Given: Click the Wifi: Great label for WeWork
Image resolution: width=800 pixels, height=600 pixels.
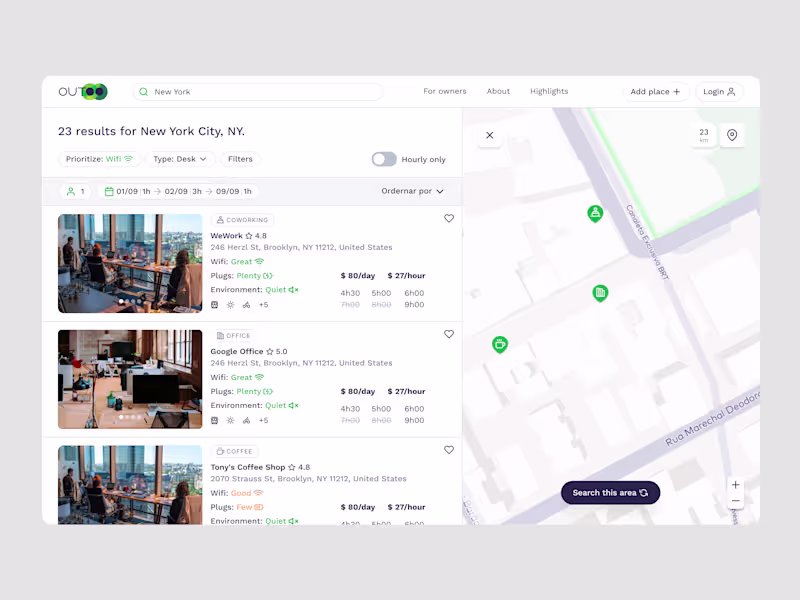Looking at the screenshot, I should pyautogui.click(x=237, y=262).
